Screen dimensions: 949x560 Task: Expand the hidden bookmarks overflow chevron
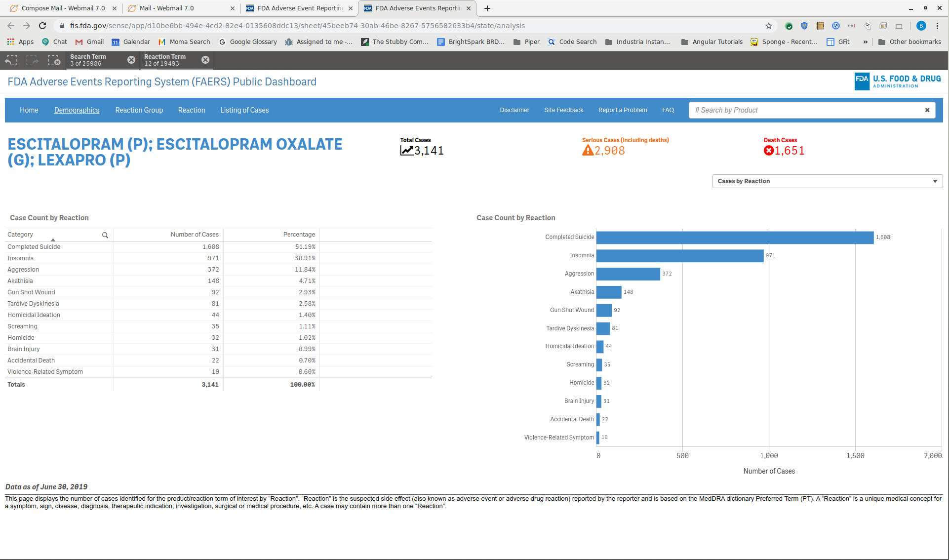[x=865, y=42]
